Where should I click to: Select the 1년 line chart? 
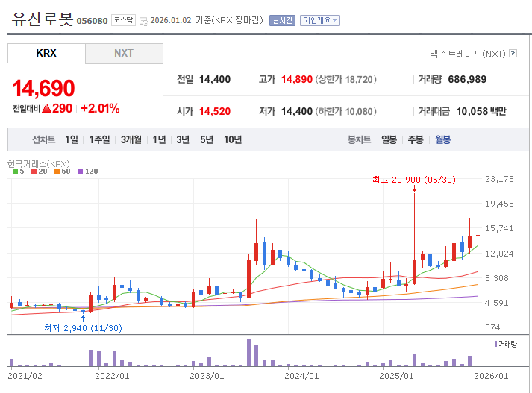159,139
